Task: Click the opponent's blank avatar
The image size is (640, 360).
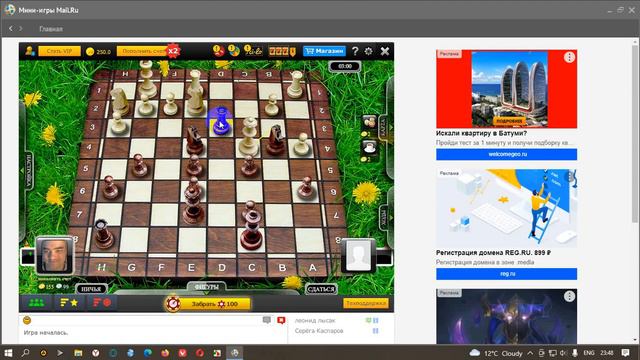Action: [358, 256]
